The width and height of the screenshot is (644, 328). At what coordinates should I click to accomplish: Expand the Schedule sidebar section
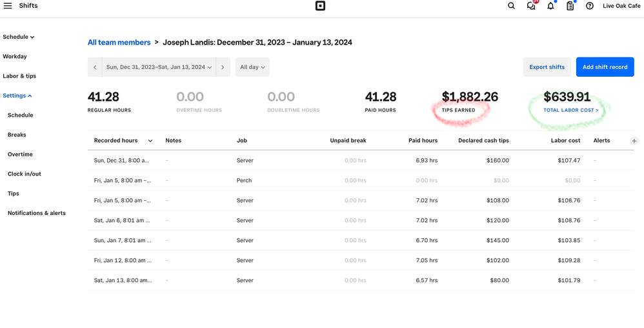coord(19,37)
